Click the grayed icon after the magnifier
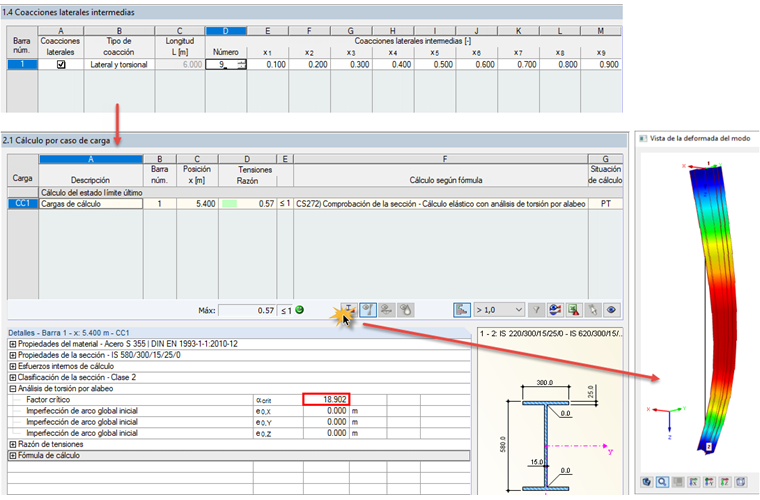The width and height of the screenshot is (760, 500). 678,482
